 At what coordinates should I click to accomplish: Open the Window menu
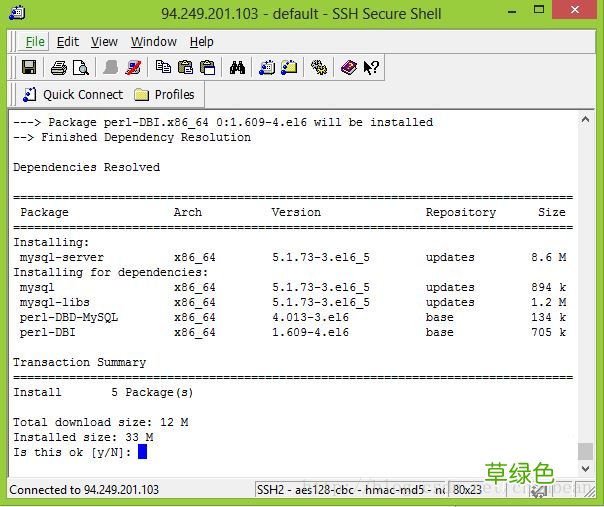(x=154, y=42)
